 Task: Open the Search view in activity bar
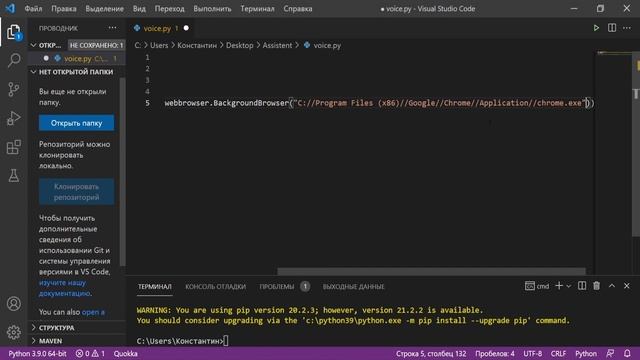coord(13,60)
